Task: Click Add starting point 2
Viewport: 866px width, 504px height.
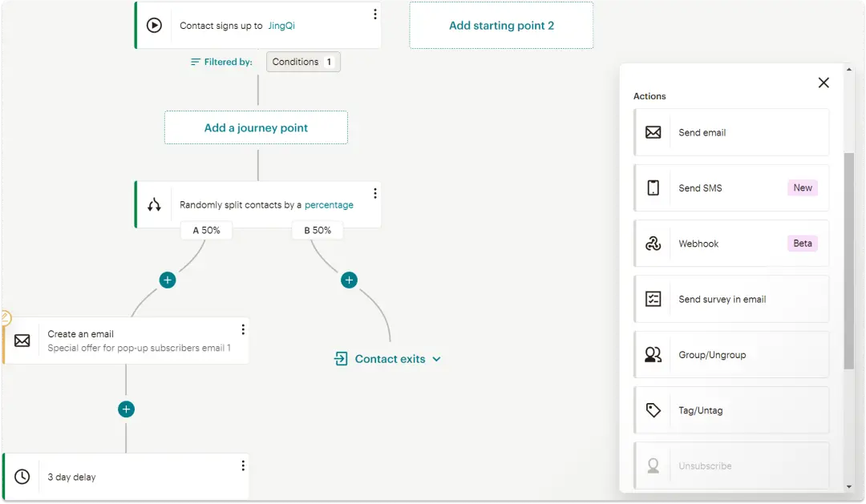Action: (x=501, y=26)
